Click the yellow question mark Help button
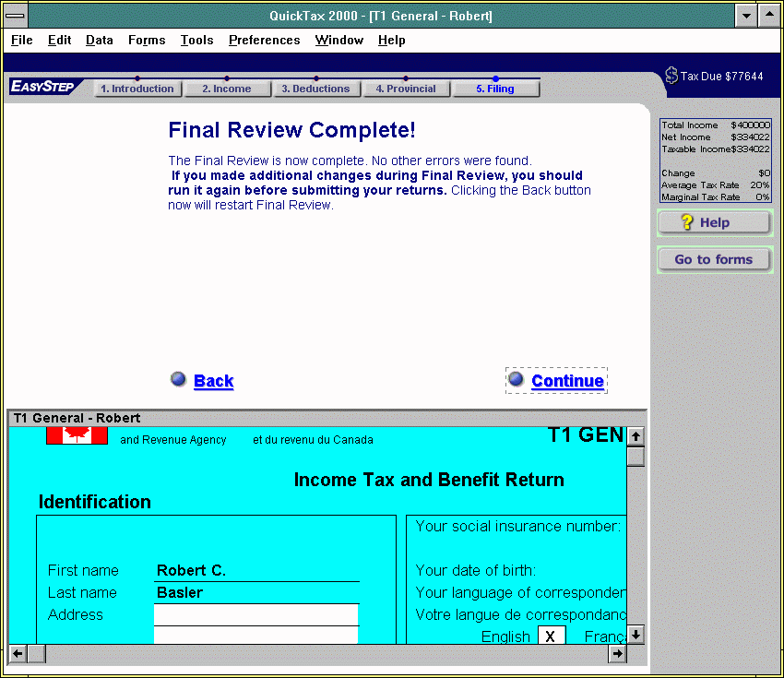Screen dimensions: 784x678 pyautogui.click(x=714, y=222)
